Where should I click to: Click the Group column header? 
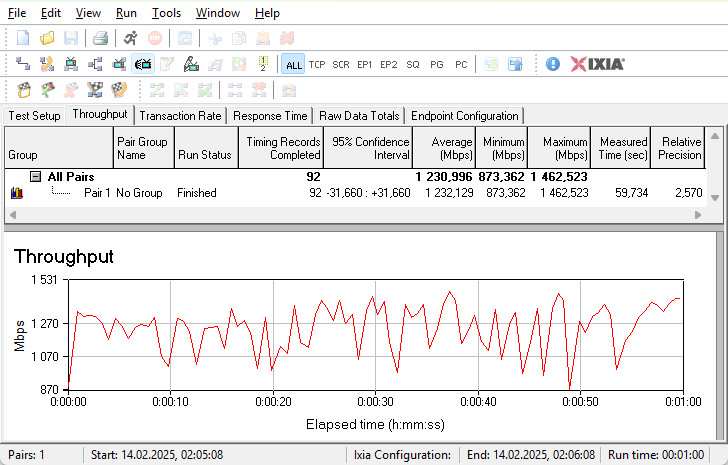59,148
